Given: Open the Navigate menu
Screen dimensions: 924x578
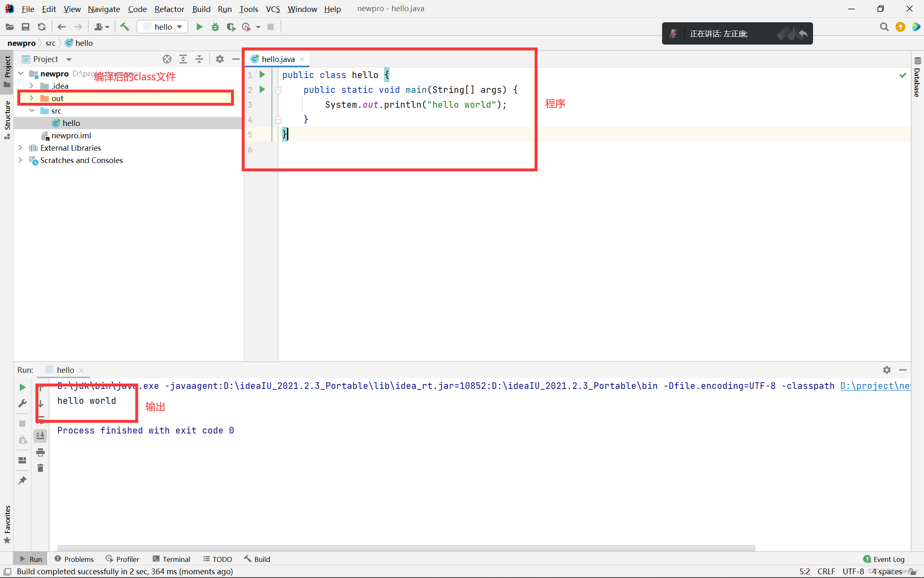Looking at the screenshot, I should click(x=104, y=9).
